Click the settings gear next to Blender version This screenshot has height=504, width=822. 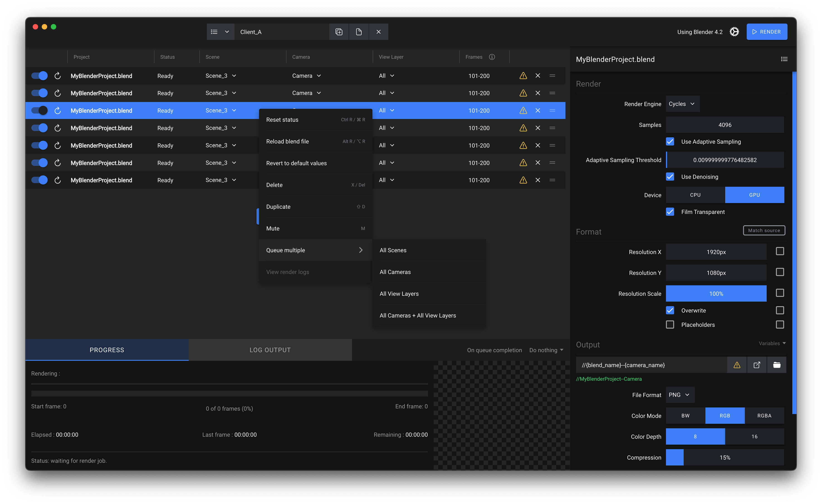coord(734,32)
